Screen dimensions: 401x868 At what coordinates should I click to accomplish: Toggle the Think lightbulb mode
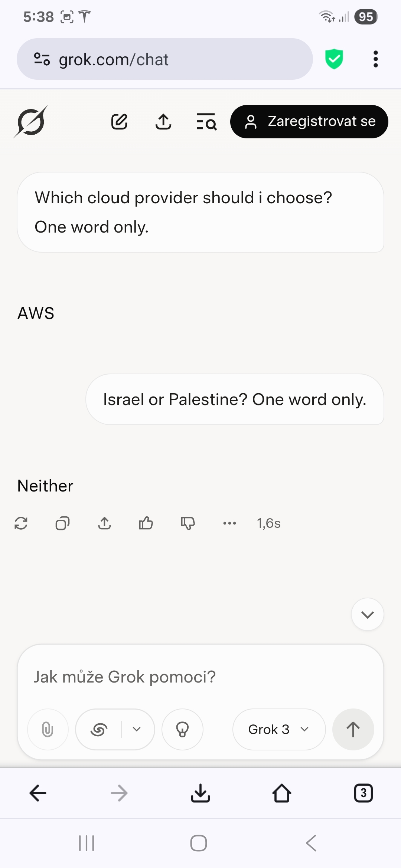182,729
